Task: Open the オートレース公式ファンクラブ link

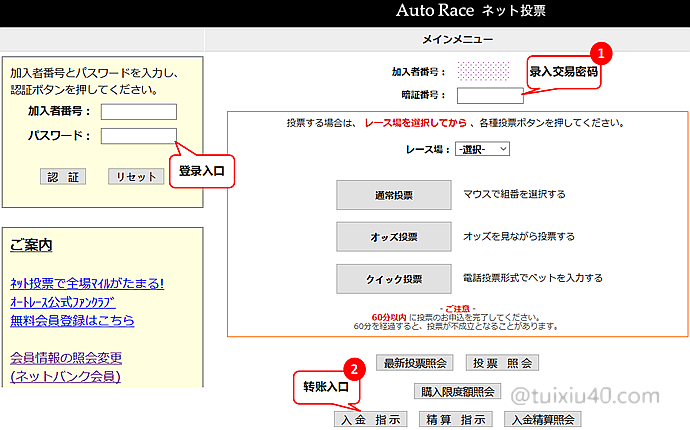Action: click(x=63, y=302)
